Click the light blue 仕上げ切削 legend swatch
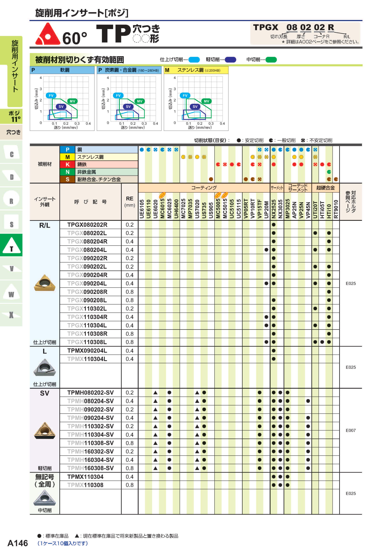The width and height of the screenshot is (392, 554). pos(194,60)
